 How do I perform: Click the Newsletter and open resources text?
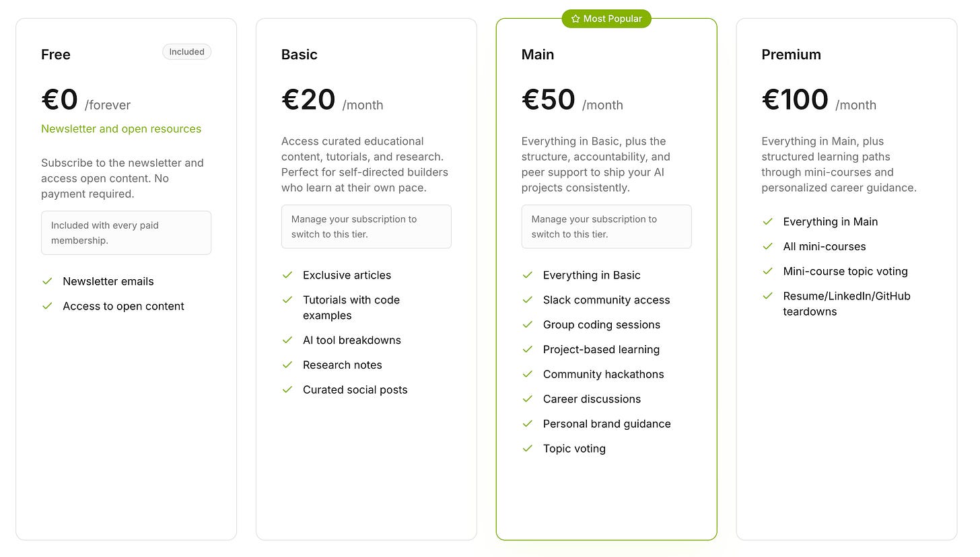[121, 128]
